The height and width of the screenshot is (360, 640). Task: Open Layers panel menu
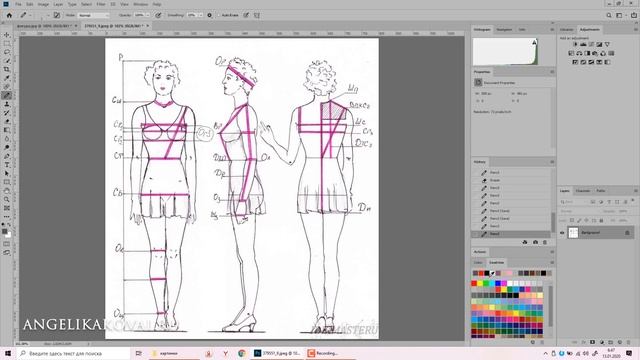636,191
